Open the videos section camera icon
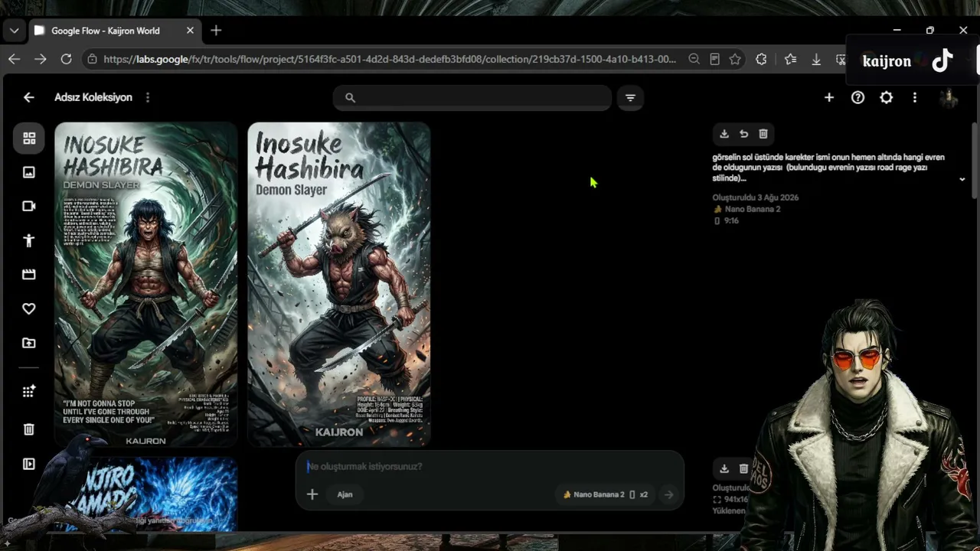The image size is (980, 551). point(29,206)
